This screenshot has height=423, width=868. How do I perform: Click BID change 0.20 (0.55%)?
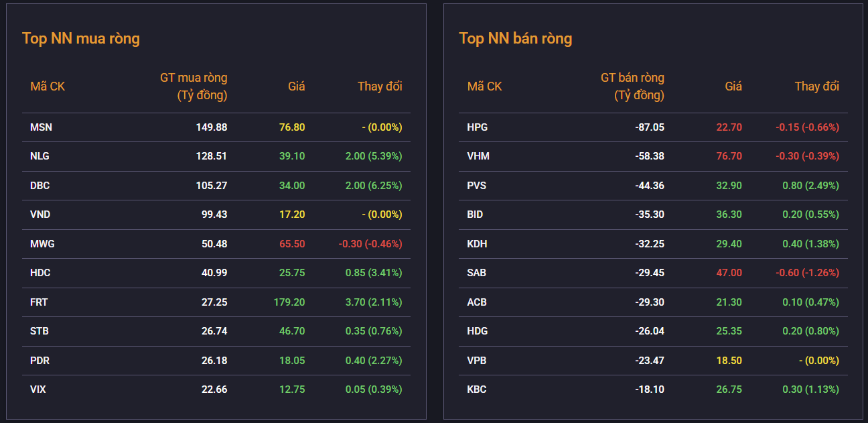pos(810,215)
